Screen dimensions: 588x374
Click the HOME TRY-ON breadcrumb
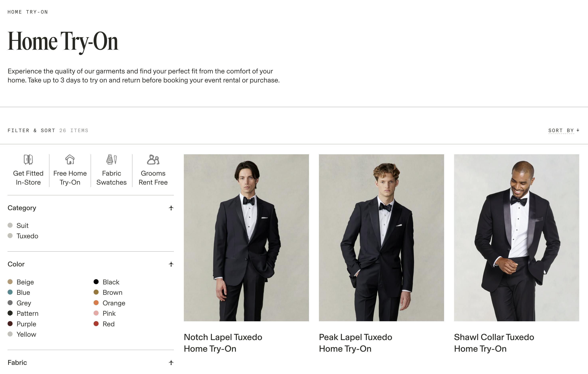pyautogui.click(x=28, y=11)
